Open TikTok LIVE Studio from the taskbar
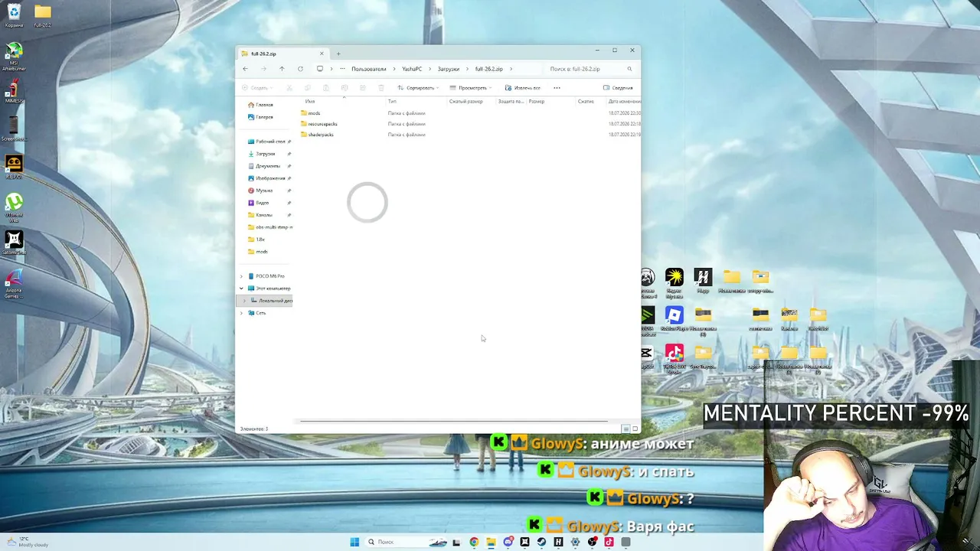The image size is (980, 551). pyautogui.click(x=609, y=542)
